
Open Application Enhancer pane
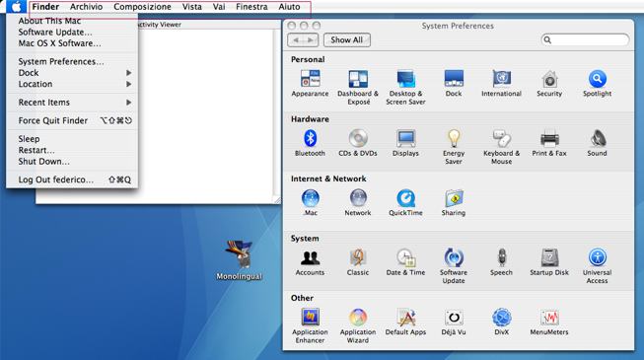coord(310,325)
